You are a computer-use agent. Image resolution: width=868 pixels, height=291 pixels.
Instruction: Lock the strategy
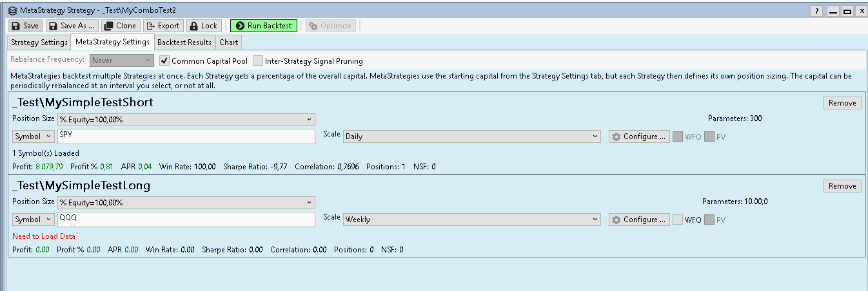203,26
